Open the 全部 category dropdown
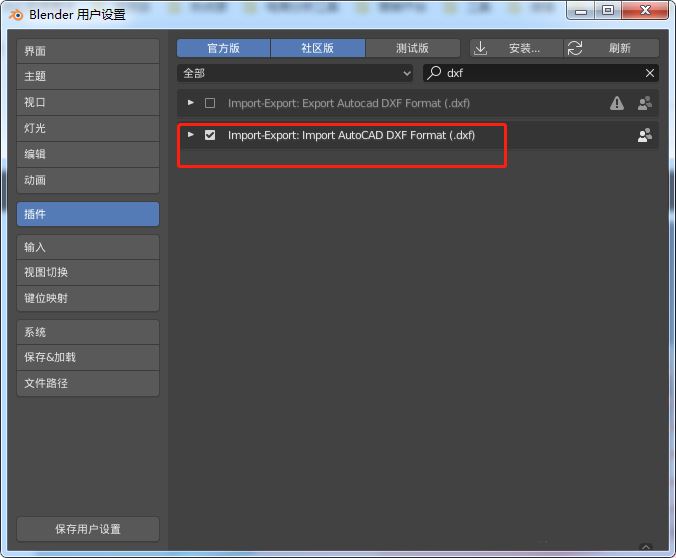 (295, 73)
